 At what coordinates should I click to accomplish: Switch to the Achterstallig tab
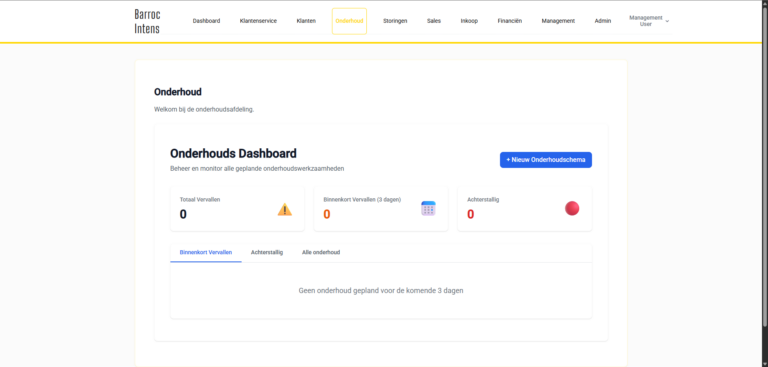(267, 252)
